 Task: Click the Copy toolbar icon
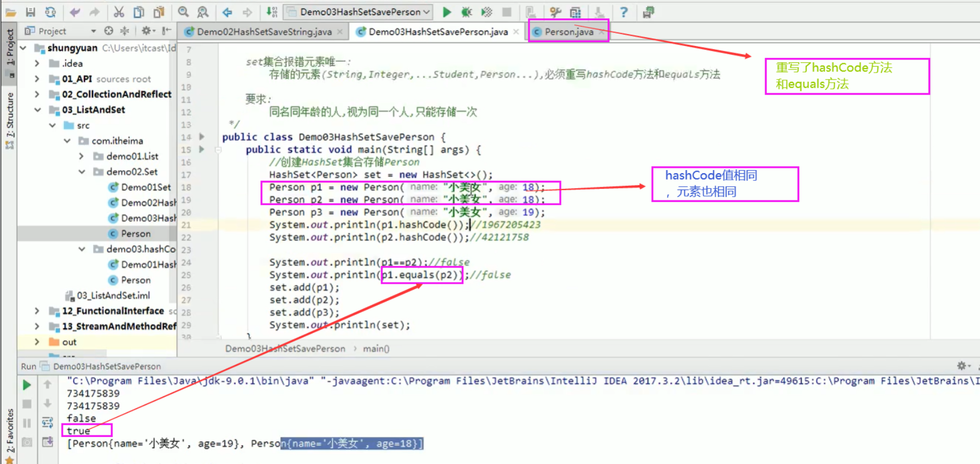139,11
